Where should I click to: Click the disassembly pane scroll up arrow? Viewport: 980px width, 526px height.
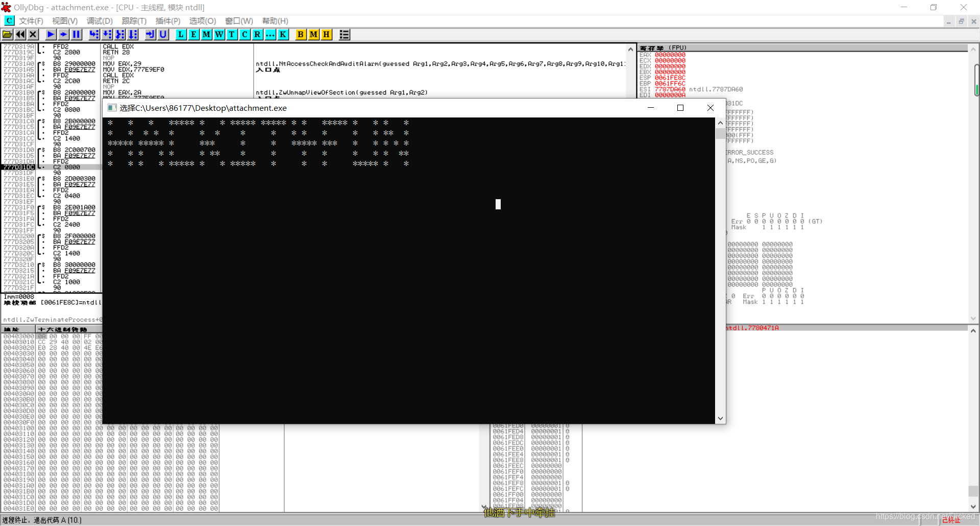pyautogui.click(x=630, y=49)
